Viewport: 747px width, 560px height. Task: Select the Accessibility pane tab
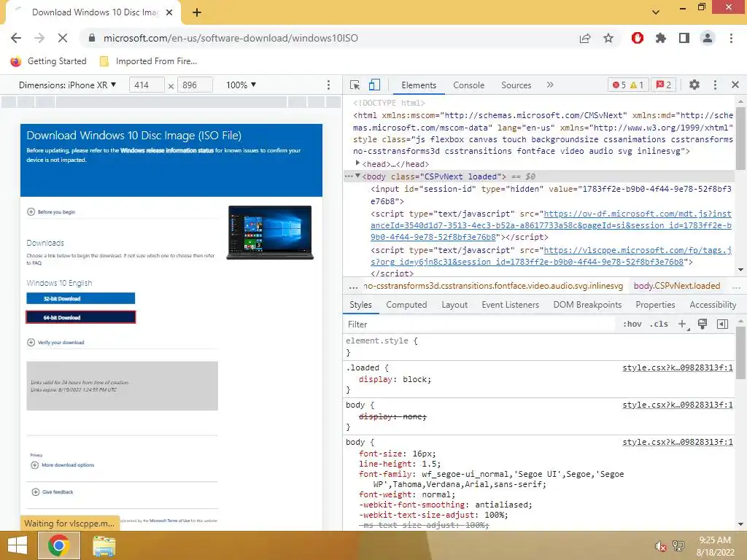coord(713,305)
